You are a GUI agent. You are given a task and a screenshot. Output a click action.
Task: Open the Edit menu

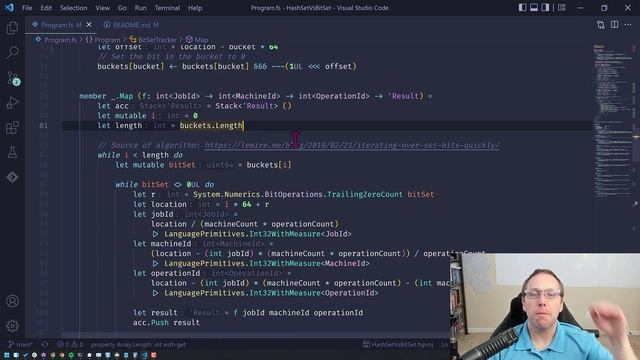pos(46,8)
